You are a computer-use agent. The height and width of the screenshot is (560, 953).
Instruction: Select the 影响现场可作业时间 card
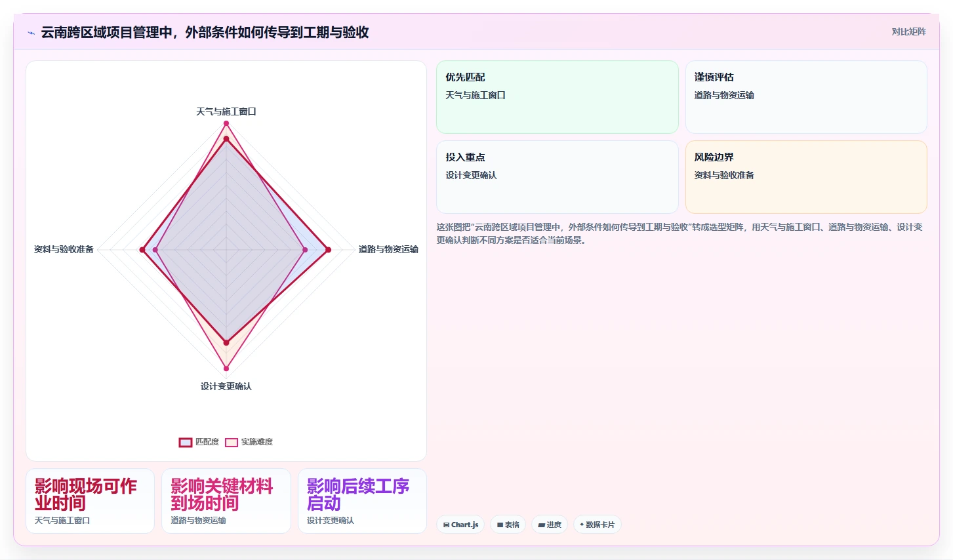91,501
